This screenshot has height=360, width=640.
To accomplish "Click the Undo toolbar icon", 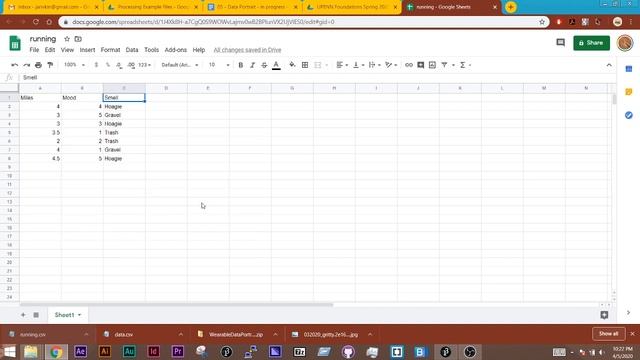I will tap(15, 65).
